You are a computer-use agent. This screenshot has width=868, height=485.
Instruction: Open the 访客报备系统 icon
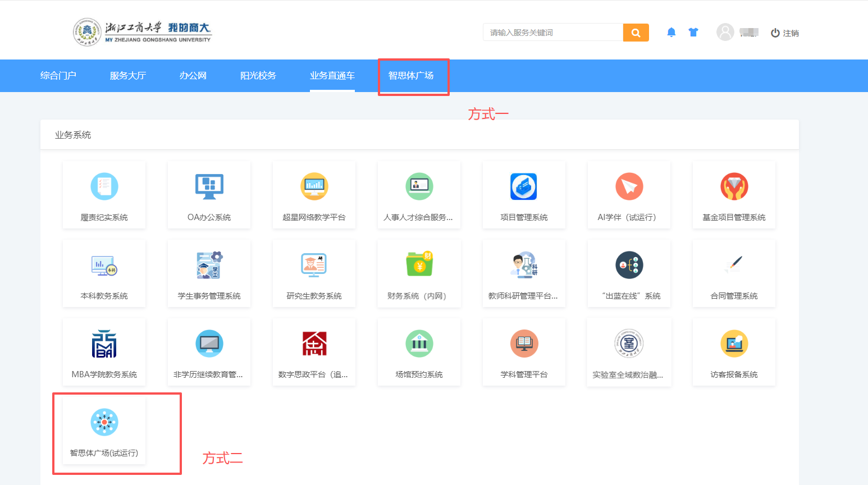[x=734, y=344]
